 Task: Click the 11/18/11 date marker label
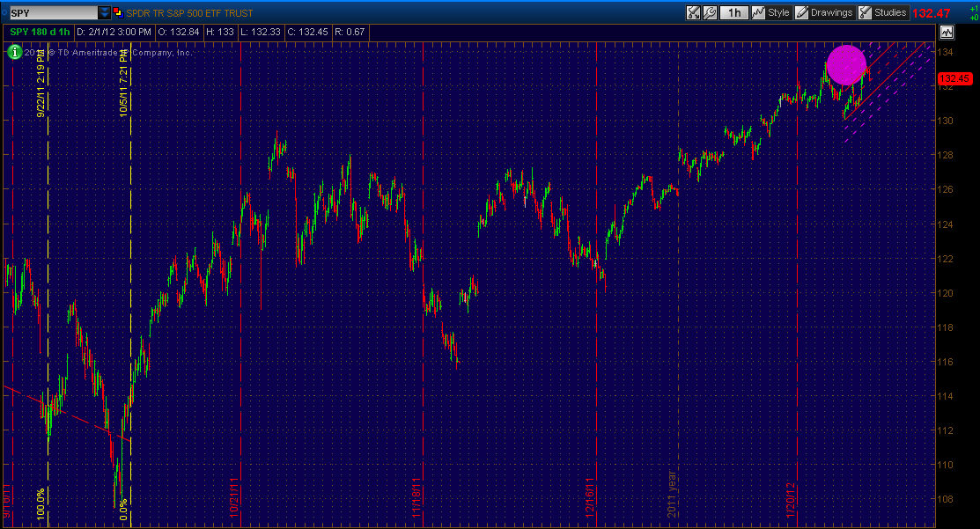coord(416,498)
